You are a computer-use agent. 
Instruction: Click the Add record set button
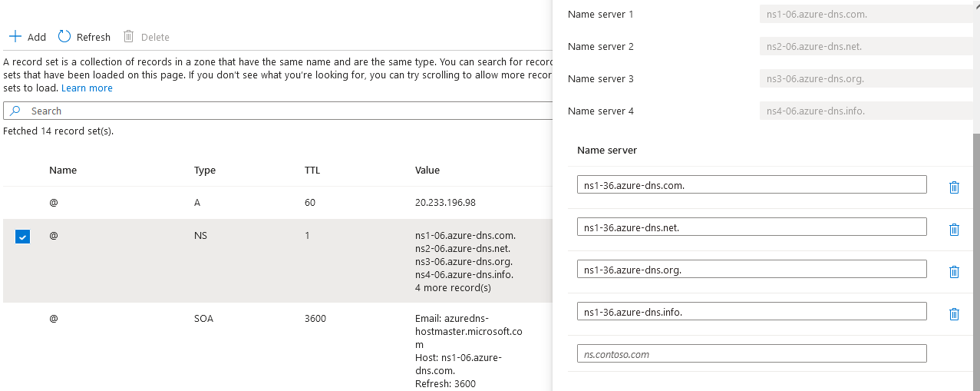point(28,37)
